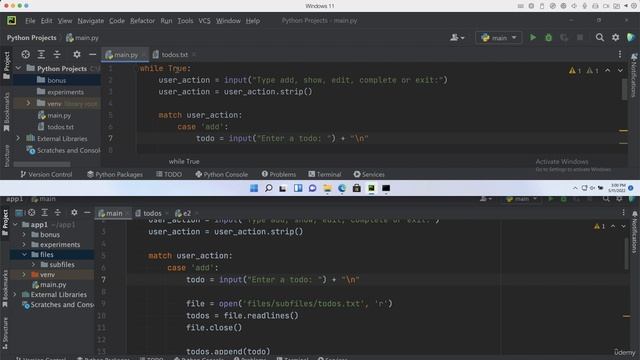Open Chat icon on Windows taskbar
The height and width of the screenshot is (360, 640).
click(x=313, y=188)
